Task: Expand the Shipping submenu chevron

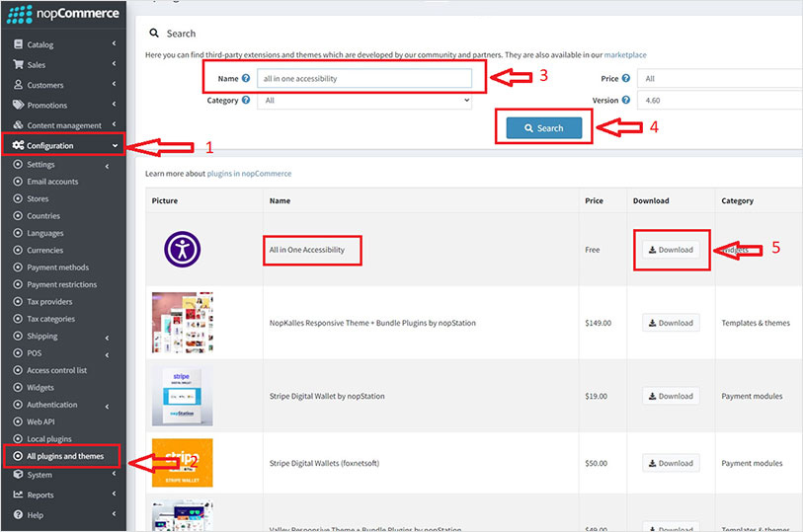Action: [x=107, y=338]
